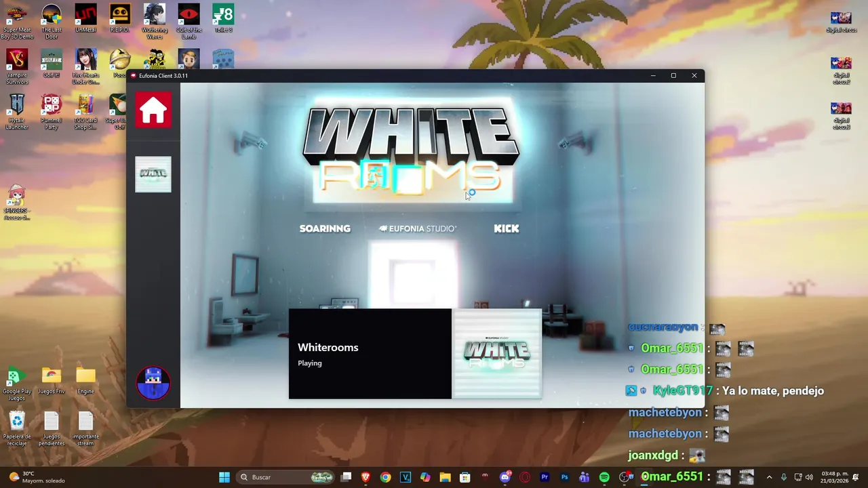Open the KICK link

506,228
